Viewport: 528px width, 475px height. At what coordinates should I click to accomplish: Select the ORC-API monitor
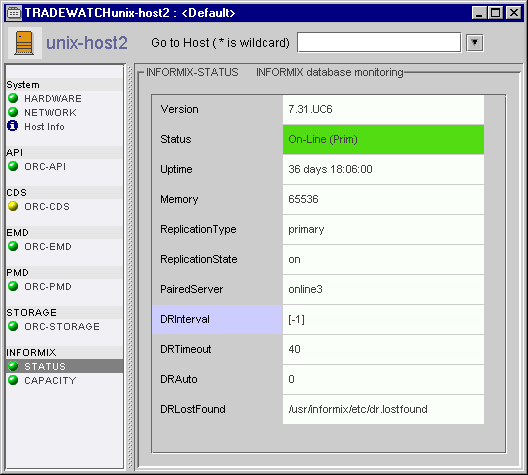click(45, 167)
